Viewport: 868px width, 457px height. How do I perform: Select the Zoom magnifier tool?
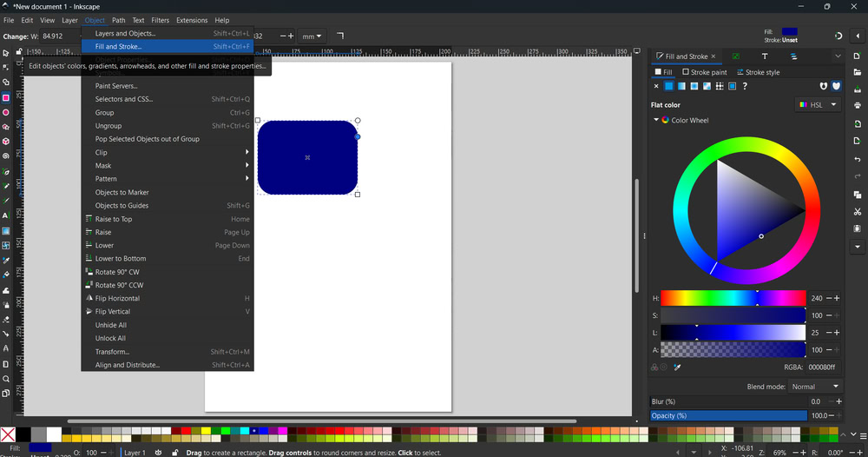(x=5, y=379)
